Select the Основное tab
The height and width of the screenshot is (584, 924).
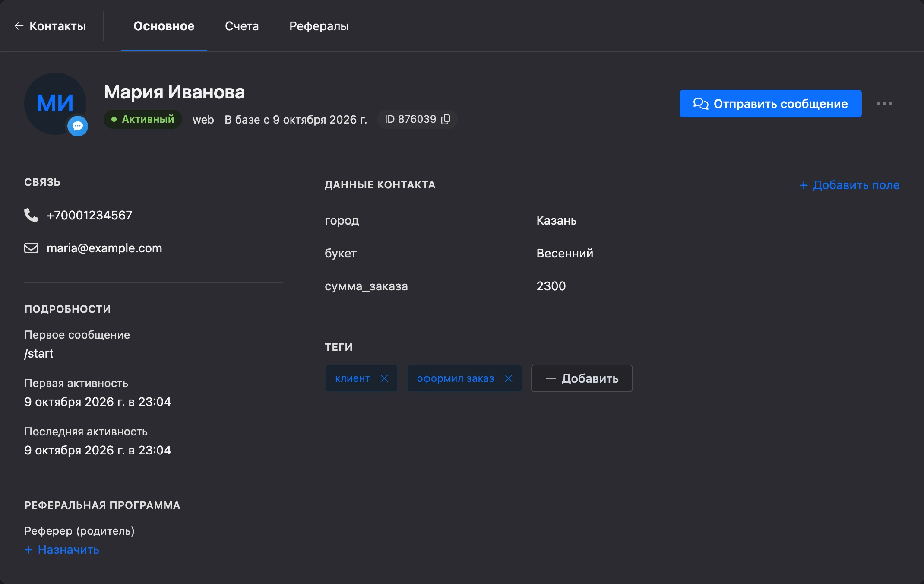coord(164,26)
